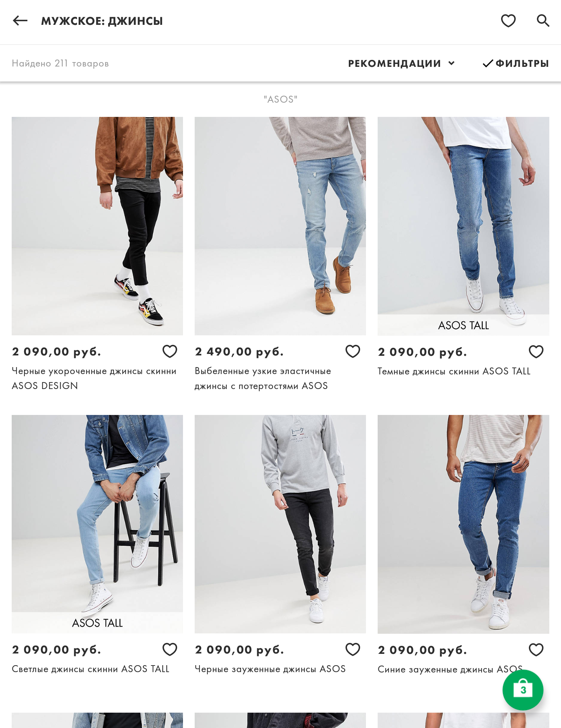The width and height of the screenshot is (561, 728).
Task: Open the black cropped skinny jeans photo
Action: (97, 226)
